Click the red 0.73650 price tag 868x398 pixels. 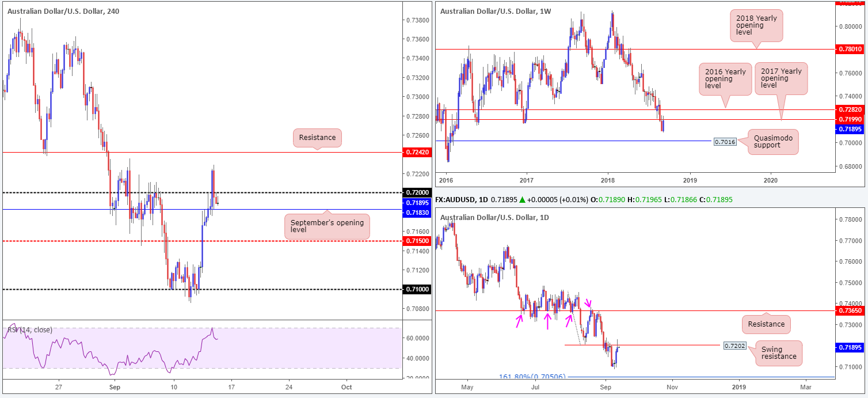(x=851, y=310)
